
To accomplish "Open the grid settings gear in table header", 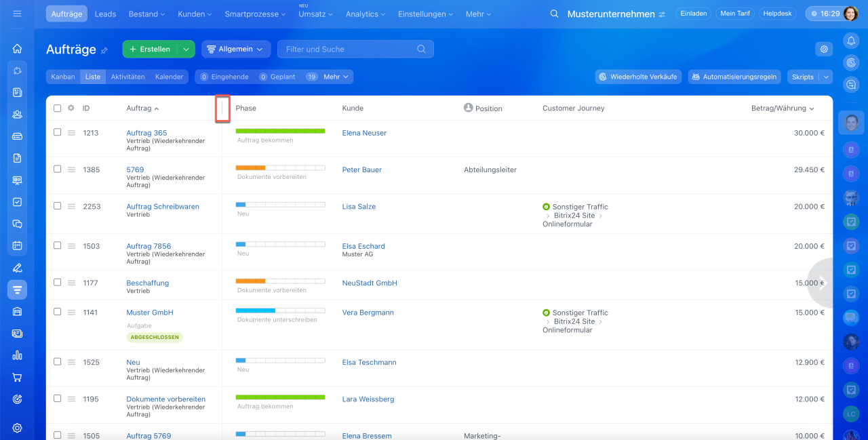I will click(71, 108).
